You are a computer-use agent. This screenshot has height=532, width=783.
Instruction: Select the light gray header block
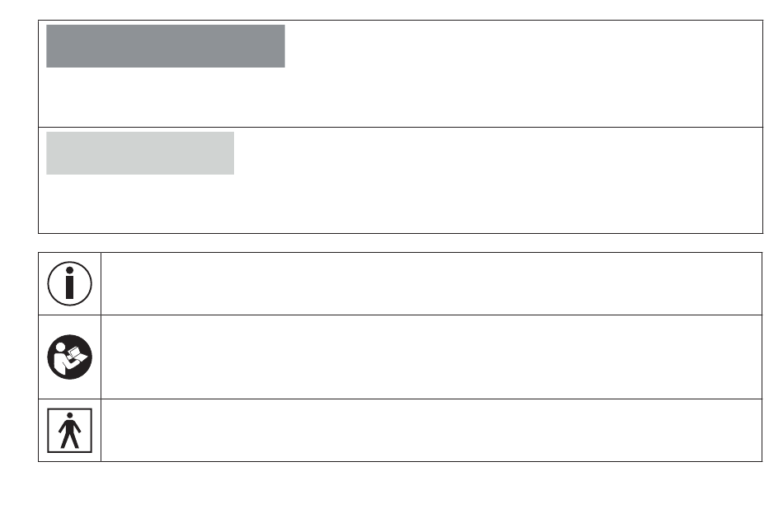(140, 153)
